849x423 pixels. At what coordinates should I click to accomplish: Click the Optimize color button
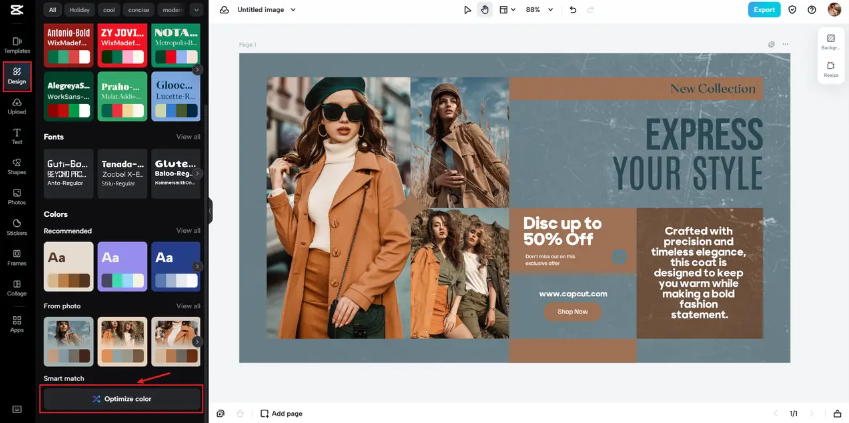pyautogui.click(x=122, y=399)
